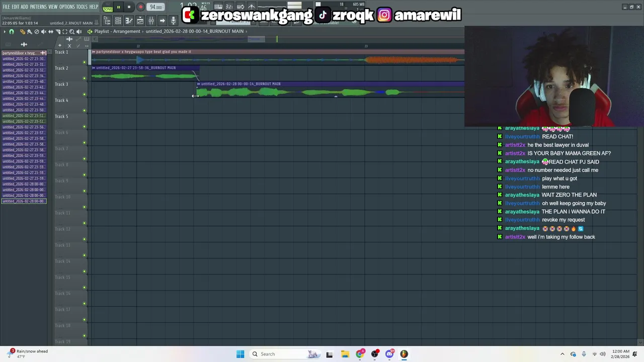Select the playback speaker tool
Image resolution: width=644 pixels, height=362 pixels.
click(79, 32)
